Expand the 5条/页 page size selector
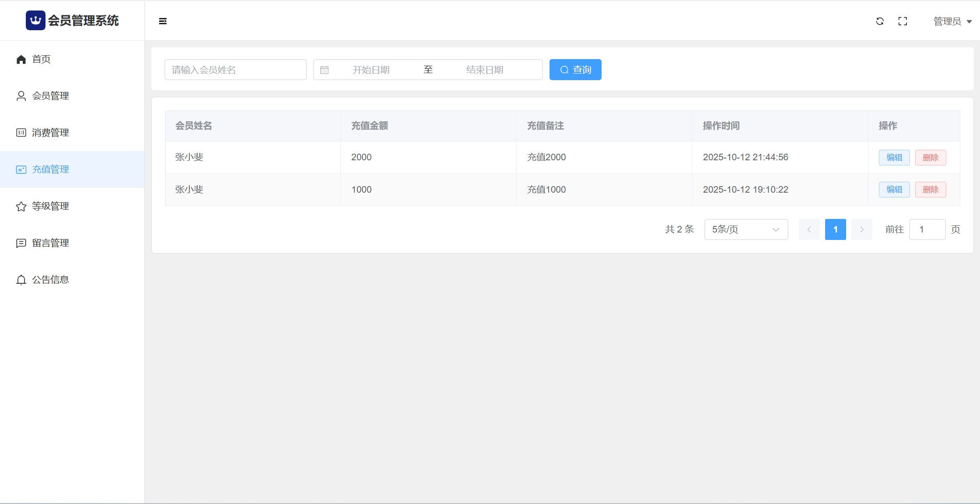Viewport: 980px width, 504px height. tap(746, 229)
